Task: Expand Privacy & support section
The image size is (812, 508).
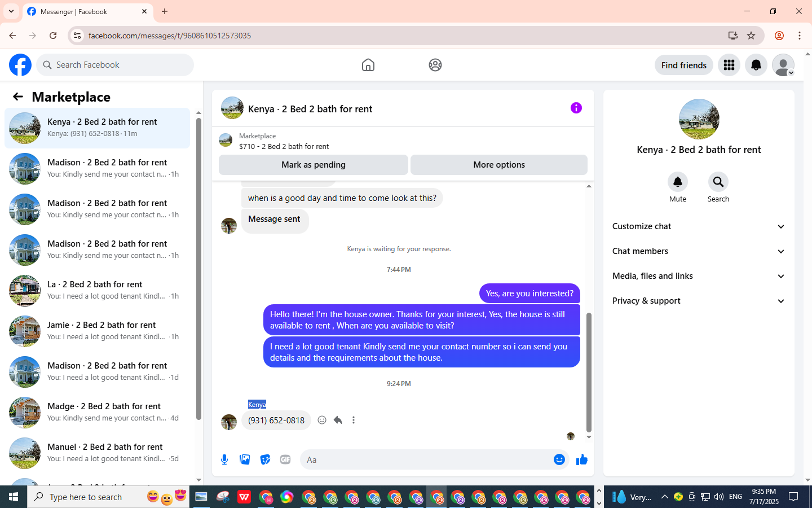Action: pyautogui.click(x=699, y=301)
